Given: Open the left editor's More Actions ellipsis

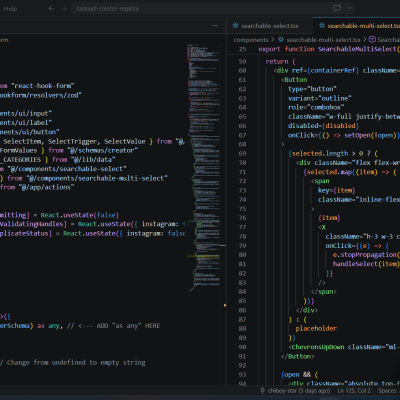Looking at the screenshot, I should (214, 26).
